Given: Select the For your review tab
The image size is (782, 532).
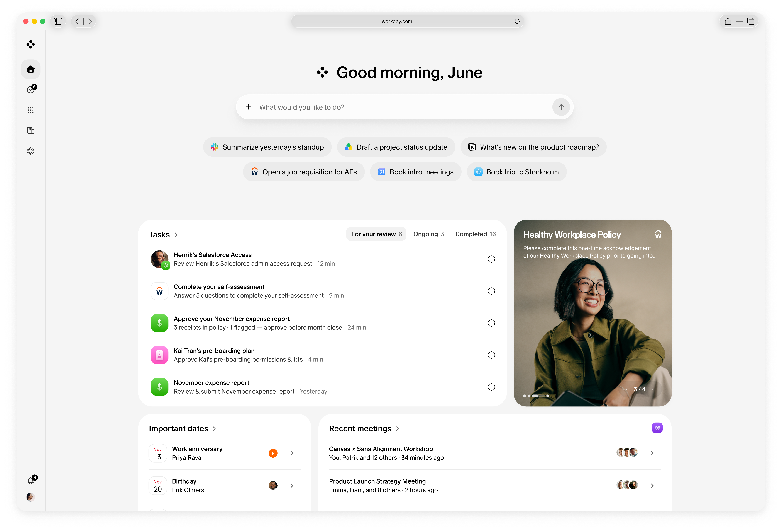Looking at the screenshot, I should click(376, 234).
